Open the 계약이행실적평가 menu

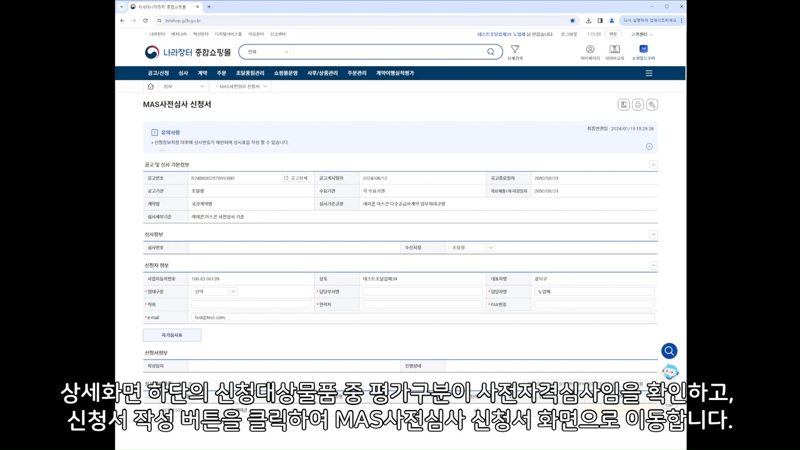(x=395, y=73)
